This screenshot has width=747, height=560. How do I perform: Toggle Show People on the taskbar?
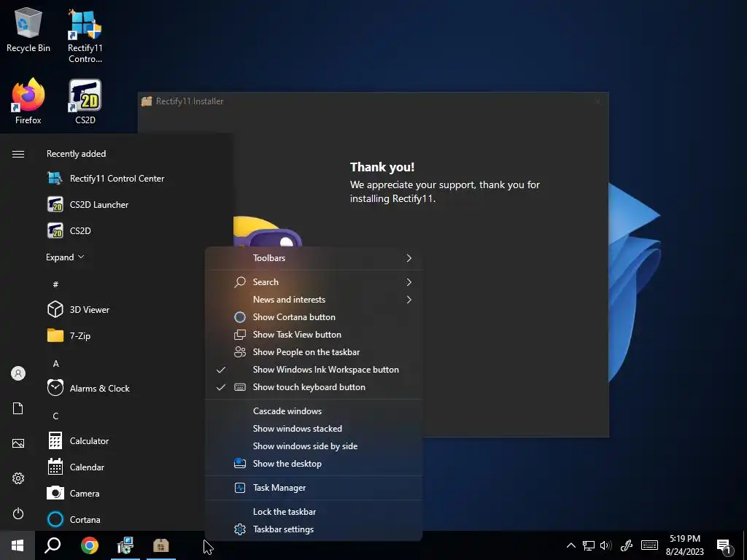click(x=314, y=352)
